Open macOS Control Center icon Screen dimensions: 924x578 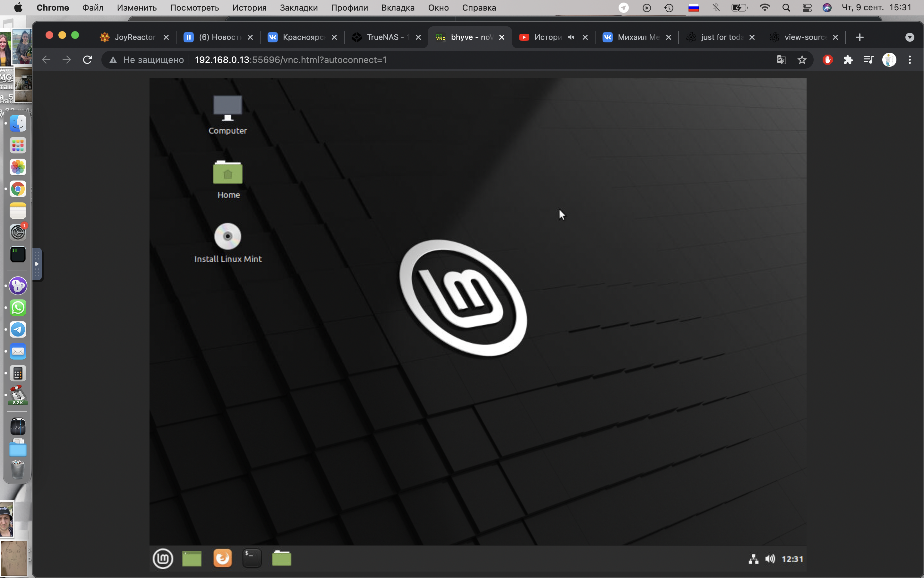click(x=807, y=8)
